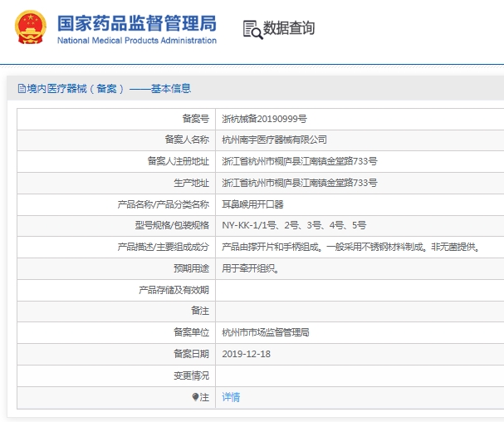Screen dimensions: 504x422
Task: Select filing number 浙杭械备20190999号
Action: pyautogui.click(x=264, y=119)
